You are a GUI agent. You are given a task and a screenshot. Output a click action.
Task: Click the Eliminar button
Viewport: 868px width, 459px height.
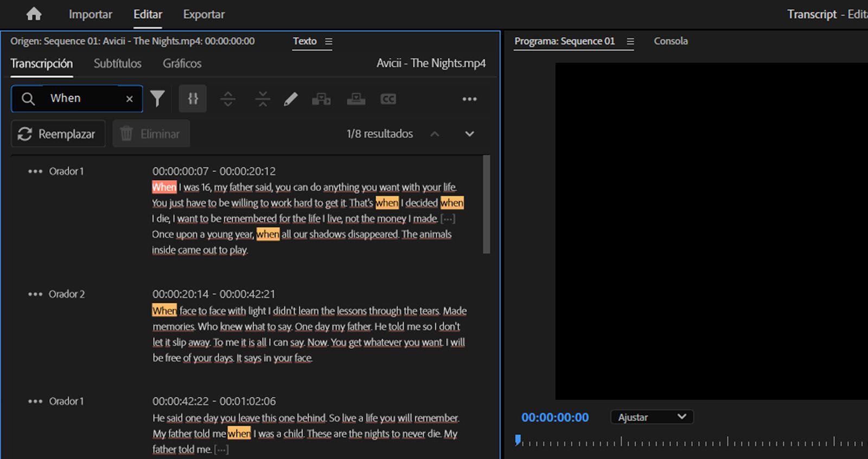pyautogui.click(x=151, y=134)
